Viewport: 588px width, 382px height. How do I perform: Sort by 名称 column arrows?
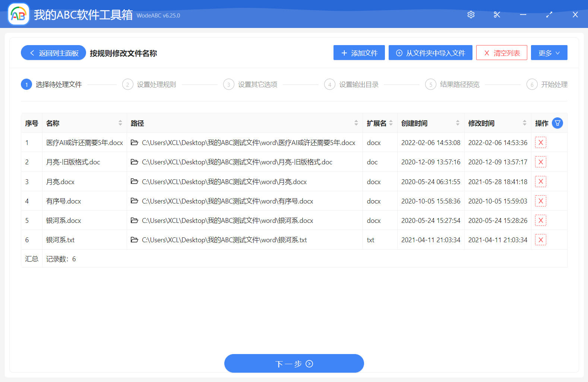pyautogui.click(x=120, y=123)
